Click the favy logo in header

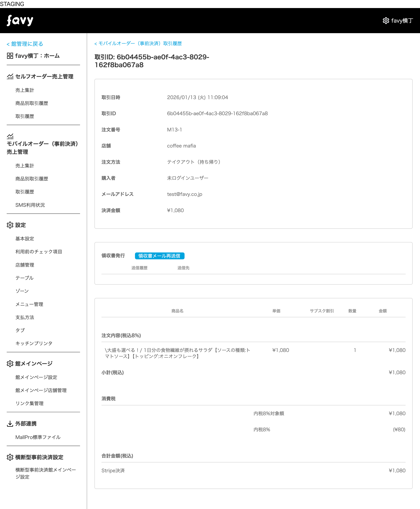coord(20,21)
